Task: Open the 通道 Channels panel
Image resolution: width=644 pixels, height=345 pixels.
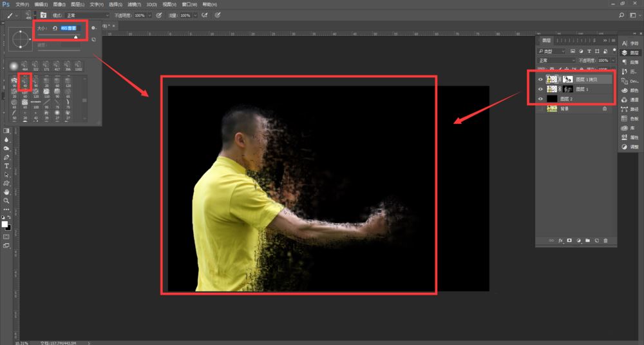Action: pos(629,100)
